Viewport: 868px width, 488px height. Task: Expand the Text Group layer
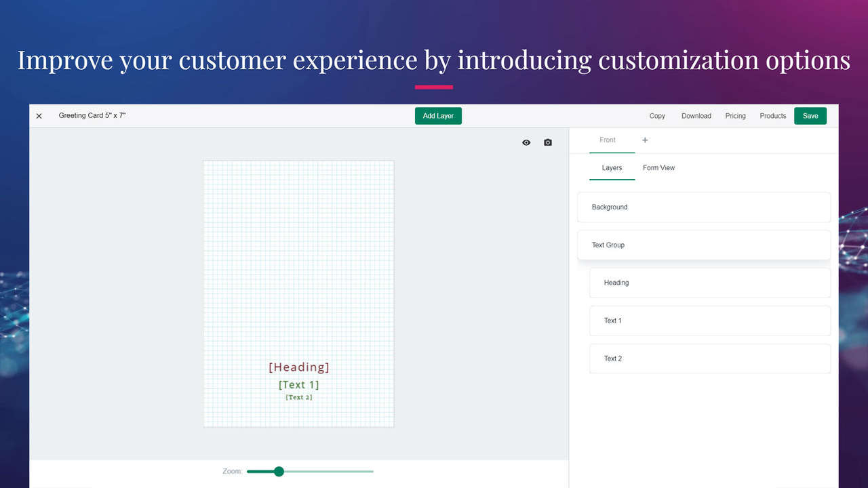pos(703,245)
